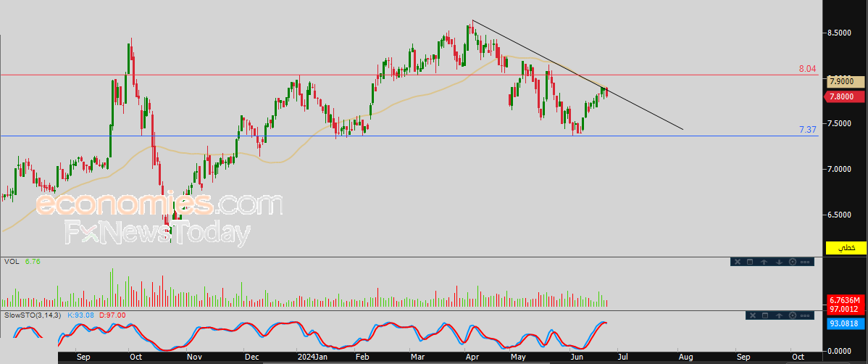Click the SlowSTO(3,14,3) indicator label
The height and width of the screenshot is (364, 868).
click(x=33, y=315)
